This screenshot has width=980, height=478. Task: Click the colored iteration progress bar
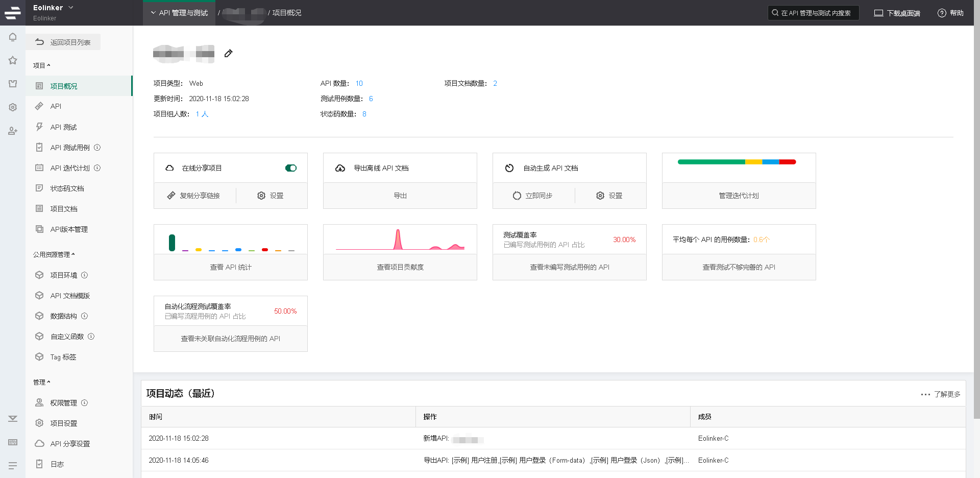click(737, 162)
